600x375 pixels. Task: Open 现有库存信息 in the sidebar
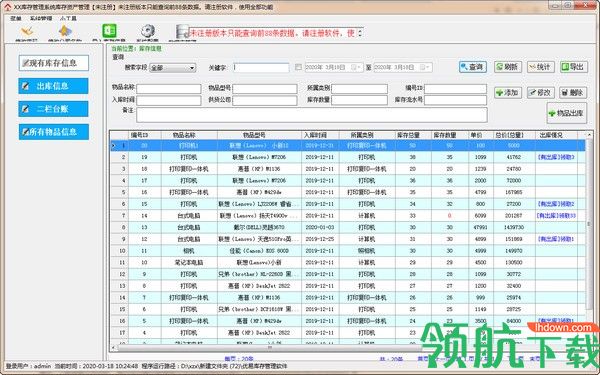(x=54, y=63)
